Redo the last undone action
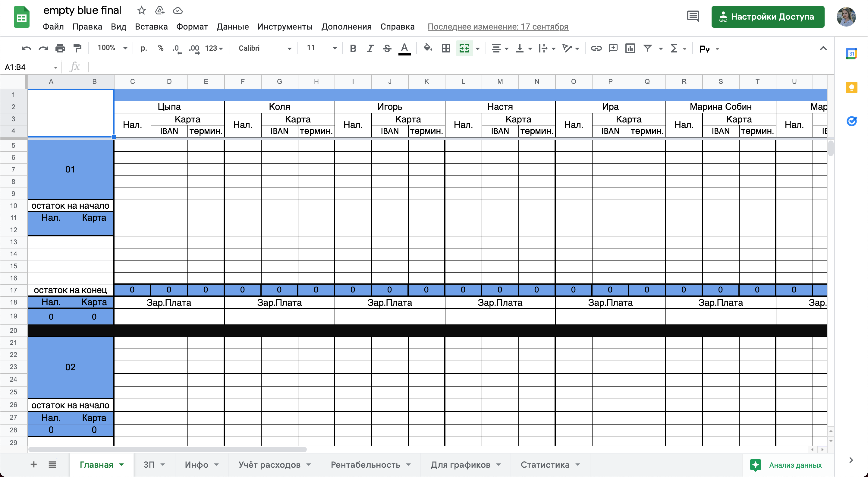Screen dimensions: 868x477 pos(43,49)
